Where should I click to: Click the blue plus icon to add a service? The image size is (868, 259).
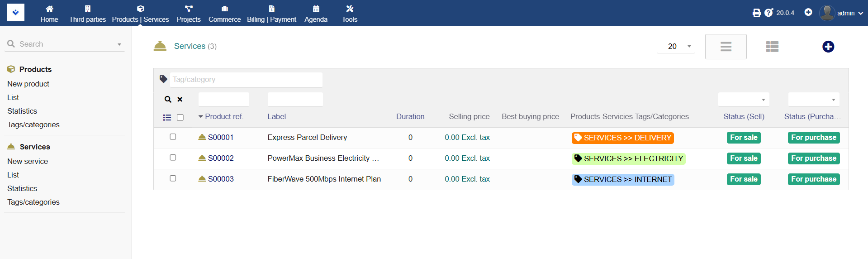pos(828,47)
